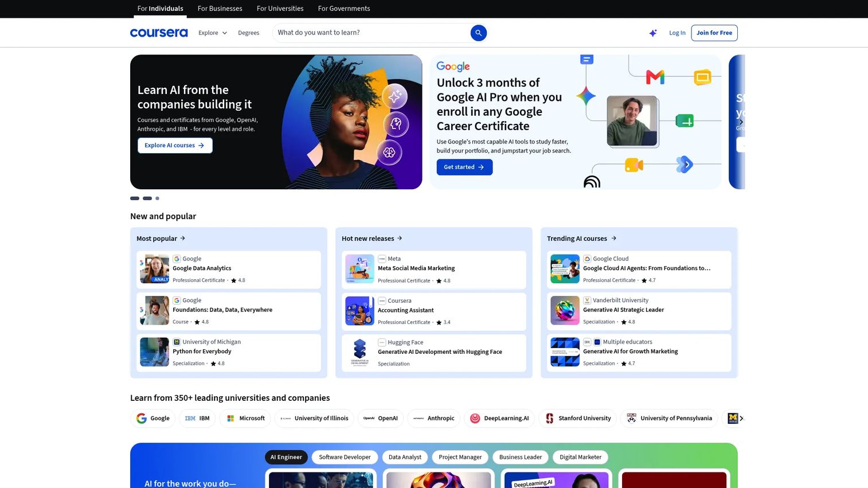Image resolution: width=868 pixels, height=488 pixels.
Task: Select the Project Manager role tab
Action: (x=460, y=457)
